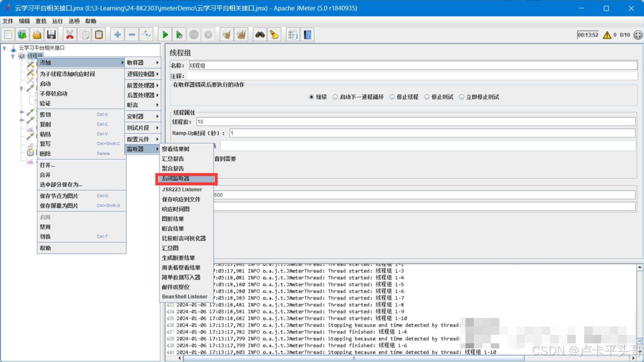Open Help with the question mark icon
Image resolution: width=644 pixels, height=362 pixels.
[308, 35]
